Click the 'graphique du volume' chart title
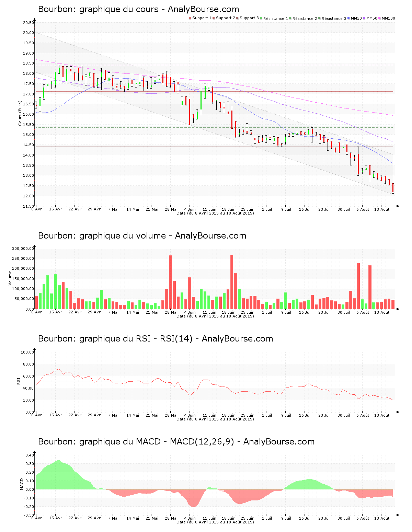This screenshot has width=412, height=532. [x=142, y=236]
